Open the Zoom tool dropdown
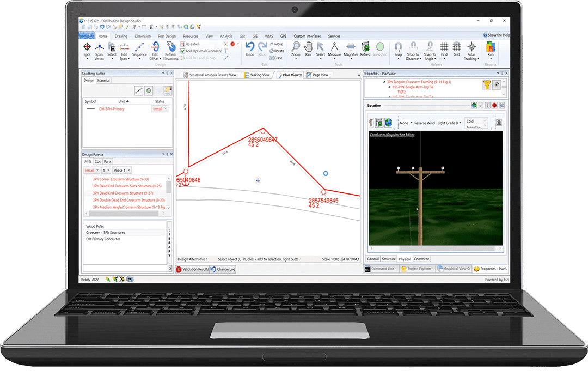 coord(296,58)
